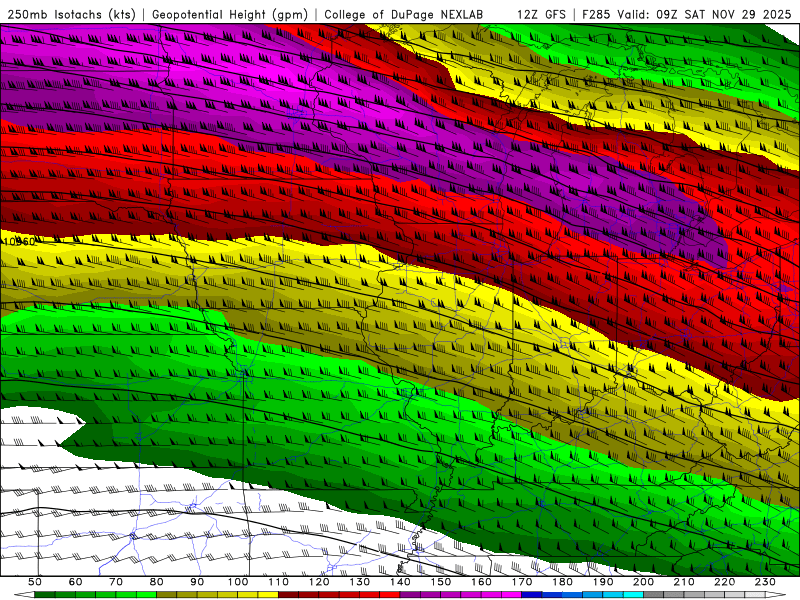Click the '220' value on the color scale
Image resolution: width=800 pixels, height=600 pixels.
tap(724, 582)
